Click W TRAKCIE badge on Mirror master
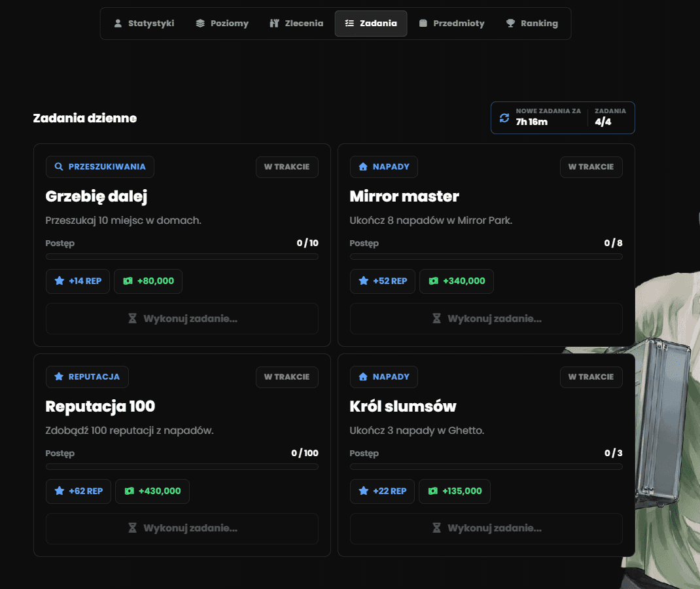The width and height of the screenshot is (700, 589). coord(591,167)
